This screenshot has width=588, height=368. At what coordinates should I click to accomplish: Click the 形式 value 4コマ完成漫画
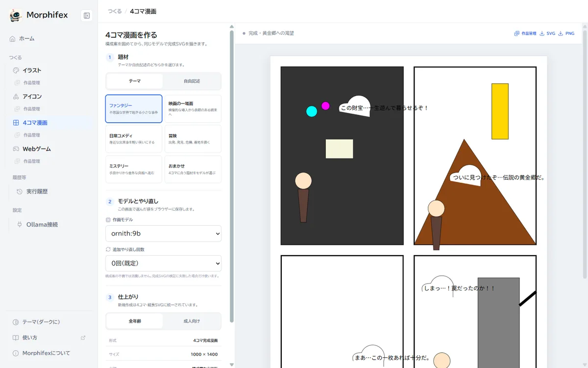[206, 341]
